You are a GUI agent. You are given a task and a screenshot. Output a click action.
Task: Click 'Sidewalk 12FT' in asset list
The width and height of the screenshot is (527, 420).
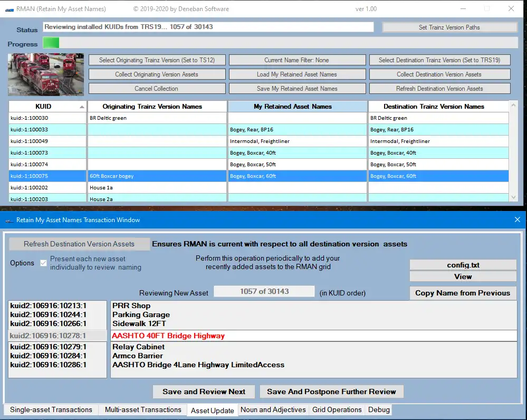[139, 323]
